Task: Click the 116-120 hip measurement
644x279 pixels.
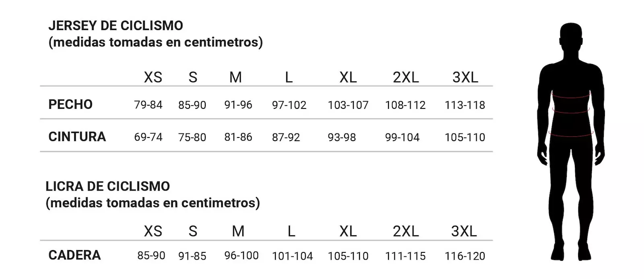Action: click(464, 256)
